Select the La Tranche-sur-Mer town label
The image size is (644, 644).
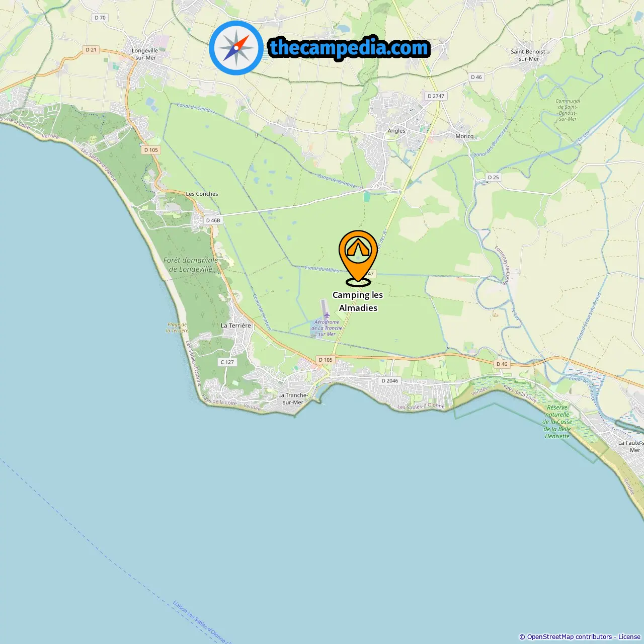tap(293, 399)
